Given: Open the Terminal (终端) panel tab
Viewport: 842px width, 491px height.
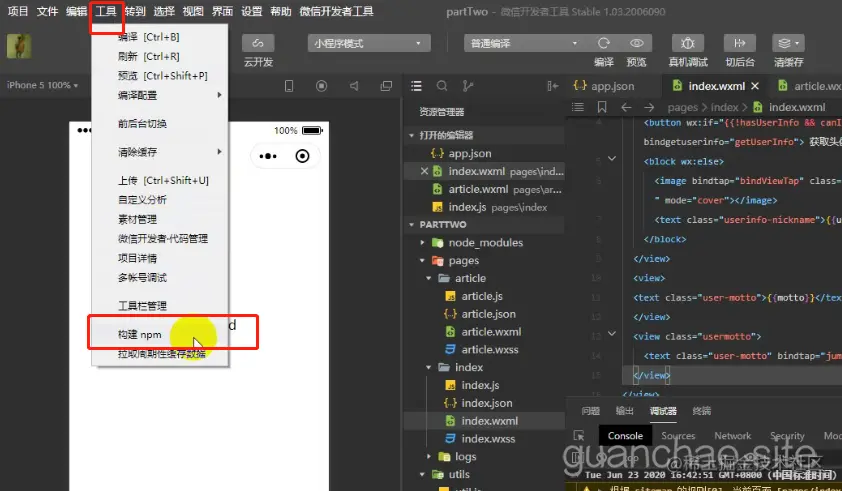Looking at the screenshot, I should [x=702, y=411].
